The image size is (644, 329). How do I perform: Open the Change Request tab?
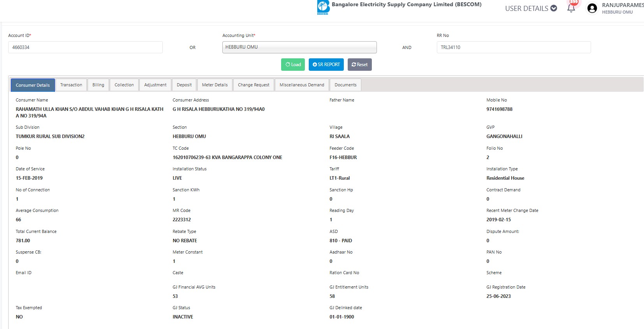pos(253,85)
